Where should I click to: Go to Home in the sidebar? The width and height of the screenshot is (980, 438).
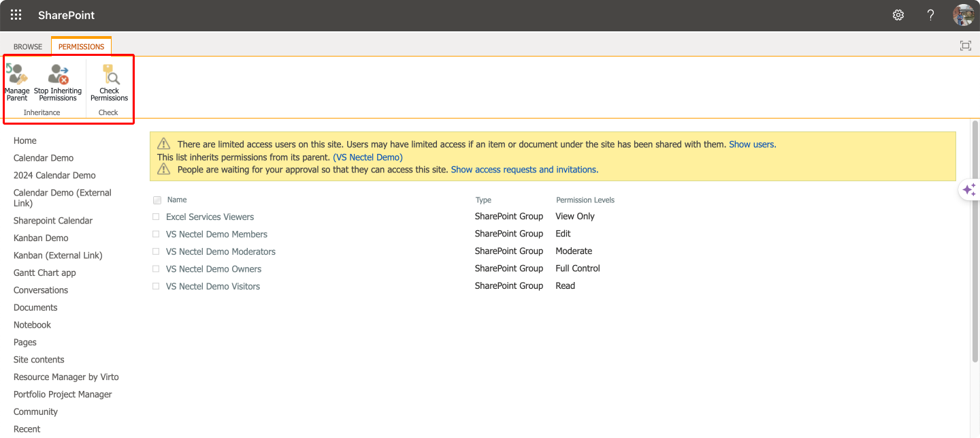25,140
